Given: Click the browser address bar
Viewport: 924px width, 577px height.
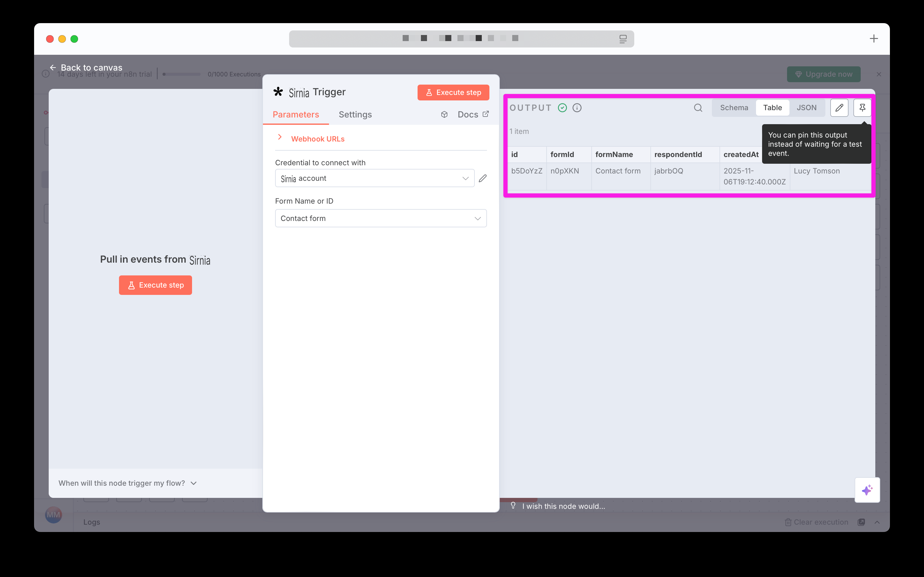Looking at the screenshot, I should [x=461, y=39].
